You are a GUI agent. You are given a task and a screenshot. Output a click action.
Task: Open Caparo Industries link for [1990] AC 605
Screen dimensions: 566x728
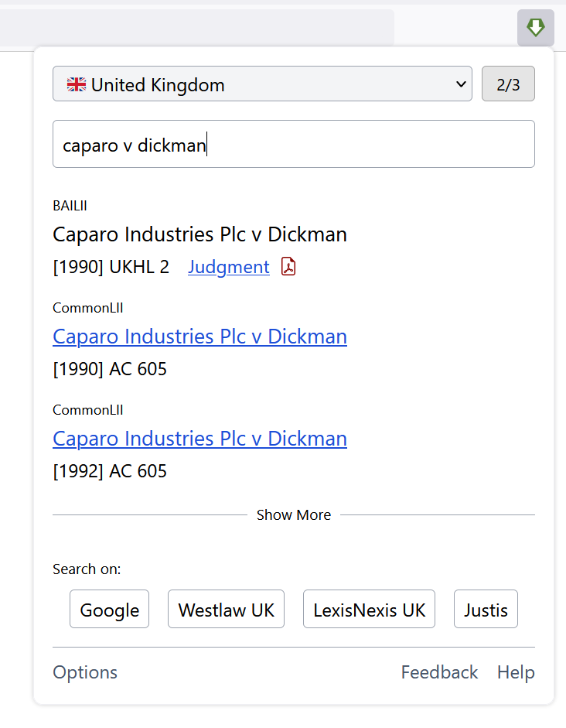click(x=200, y=337)
